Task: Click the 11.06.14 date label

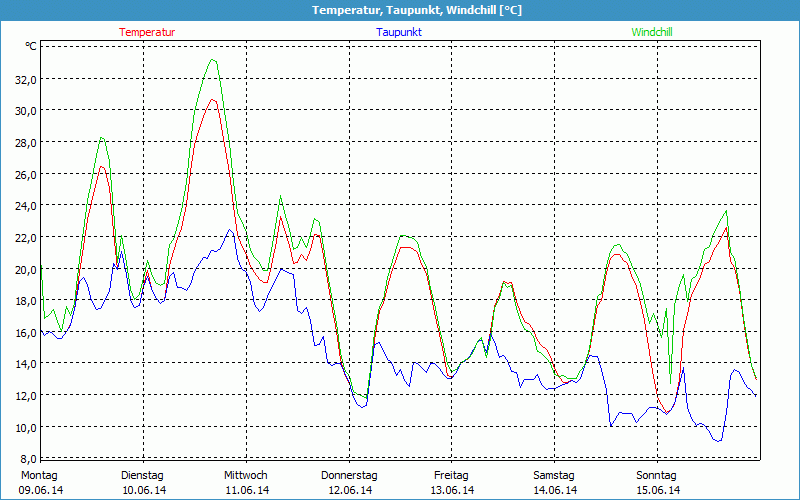Action: click(x=247, y=490)
